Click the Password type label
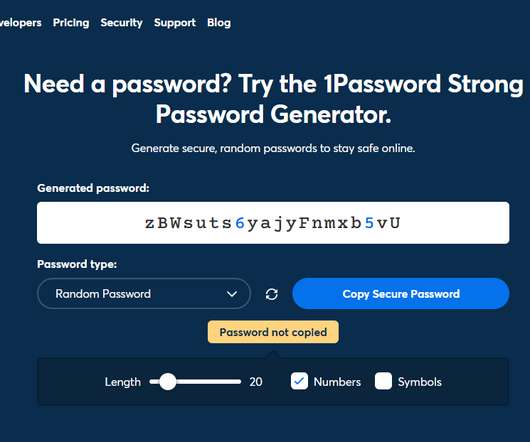This screenshot has height=442, width=530. (x=77, y=264)
